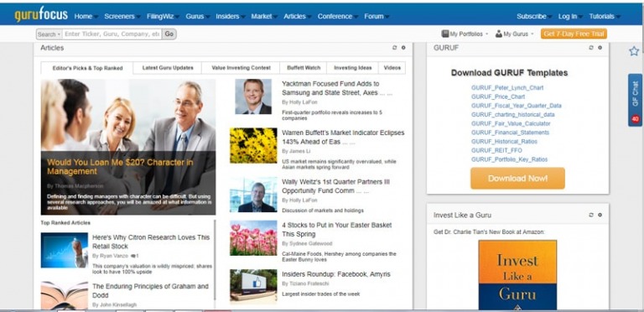644x312 pixels.
Task: Open GURUF_charting_historical_data link
Action: [513, 115]
